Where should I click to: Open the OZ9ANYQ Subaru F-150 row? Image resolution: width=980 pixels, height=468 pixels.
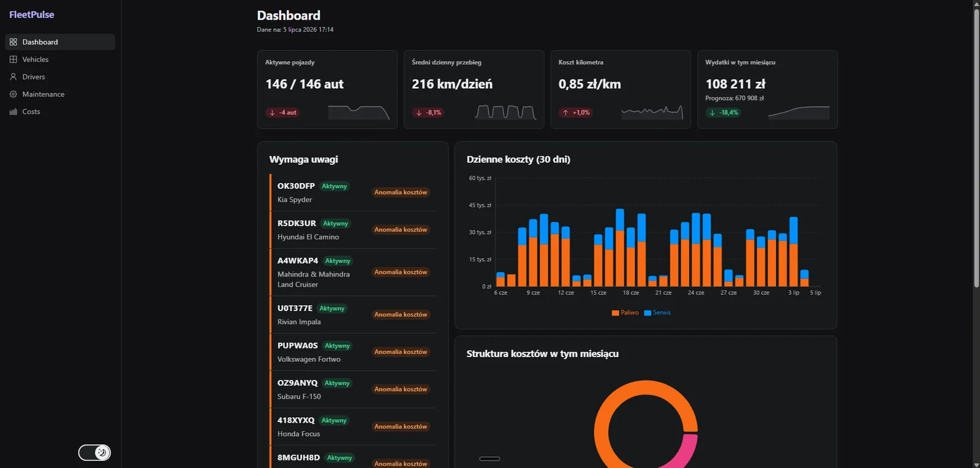pyautogui.click(x=353, y=390)
